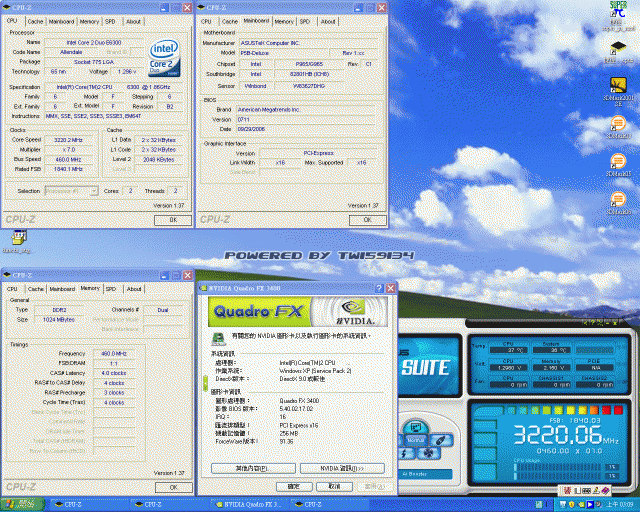Open the 3DMark03 desktop shortcut
This screenshot has height=512, width=640.
[618, 126]
